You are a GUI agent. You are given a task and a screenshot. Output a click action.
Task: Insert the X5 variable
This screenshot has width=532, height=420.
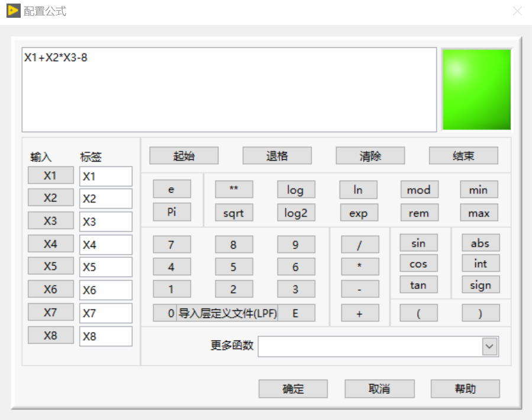pyautogui.click(x=50, y=267)
